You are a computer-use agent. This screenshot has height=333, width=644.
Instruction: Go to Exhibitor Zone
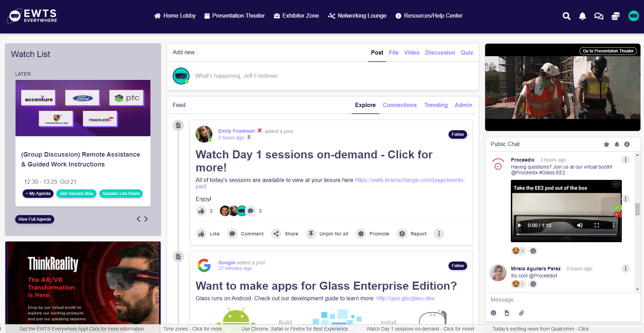point(297,16)
